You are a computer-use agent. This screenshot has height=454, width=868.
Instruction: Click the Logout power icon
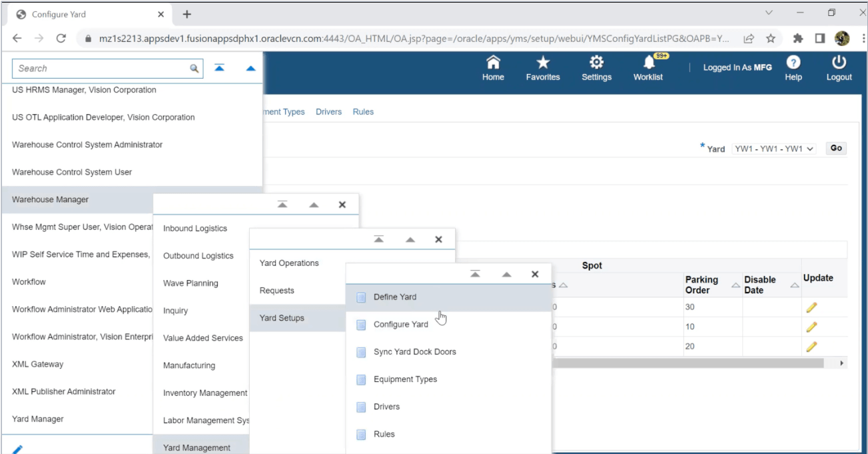[x=839, y=62]
